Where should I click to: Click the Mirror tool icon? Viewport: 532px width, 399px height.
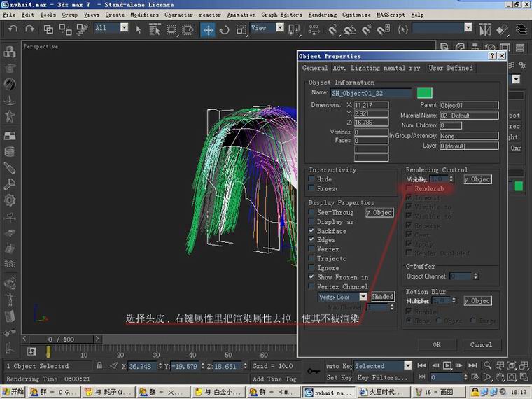[x=485, y=30]
